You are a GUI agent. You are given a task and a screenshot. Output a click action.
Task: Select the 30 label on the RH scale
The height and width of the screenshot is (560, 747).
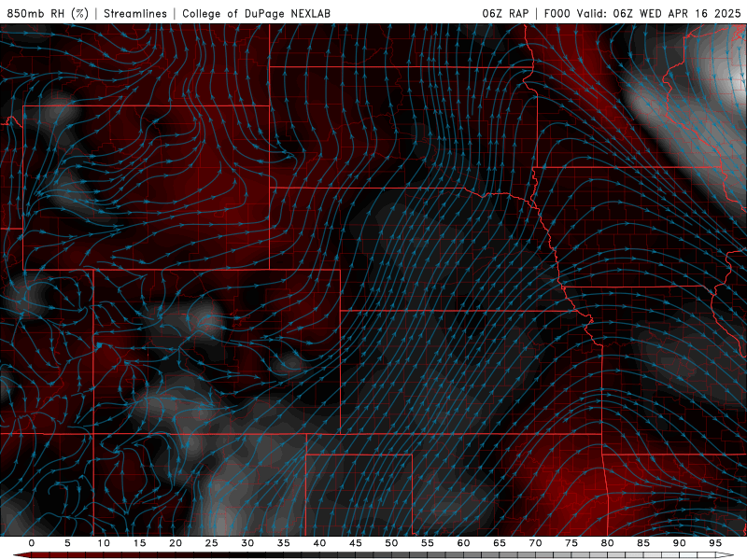pos(247,543)
